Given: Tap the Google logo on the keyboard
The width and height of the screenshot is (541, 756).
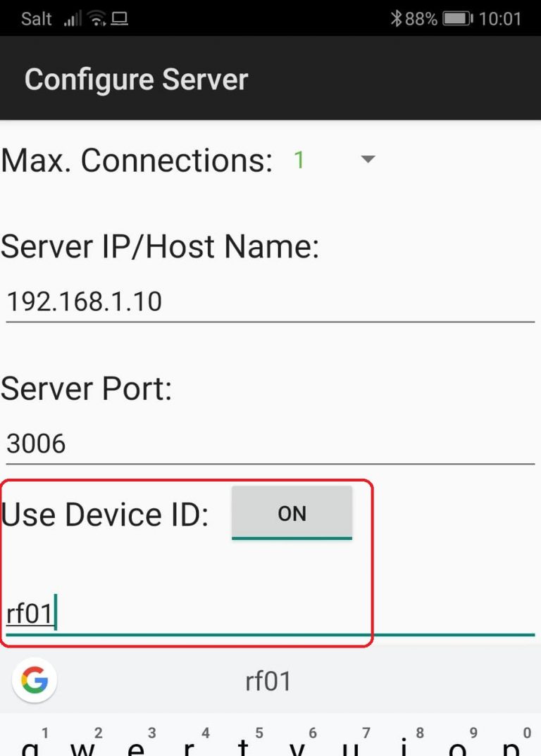Looking at the screenshot, I should click(x=34, y=680).
